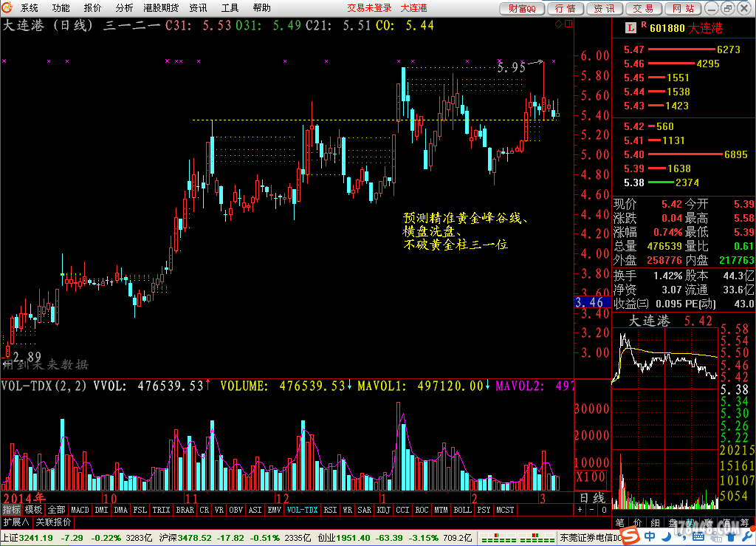Select the 模板 tab

tap(33, 510)
